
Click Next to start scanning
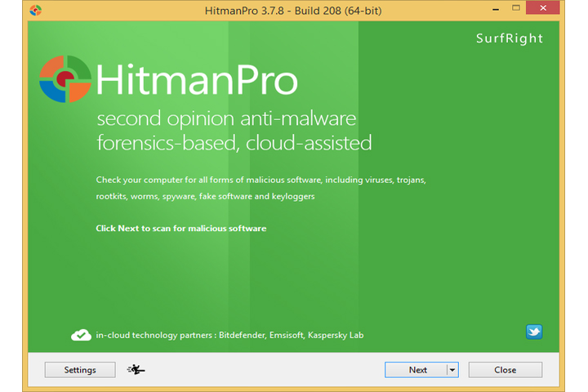416,370
